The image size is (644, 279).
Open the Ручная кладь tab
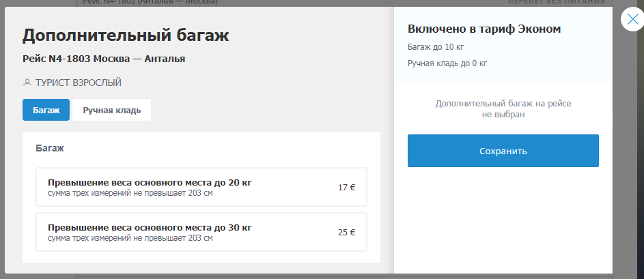pyautogui.click(x=112, y=110)
